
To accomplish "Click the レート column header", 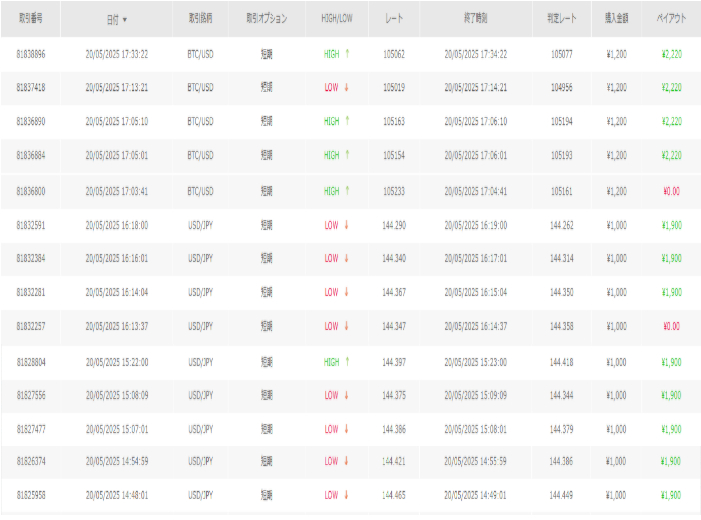I will [394, 18].
